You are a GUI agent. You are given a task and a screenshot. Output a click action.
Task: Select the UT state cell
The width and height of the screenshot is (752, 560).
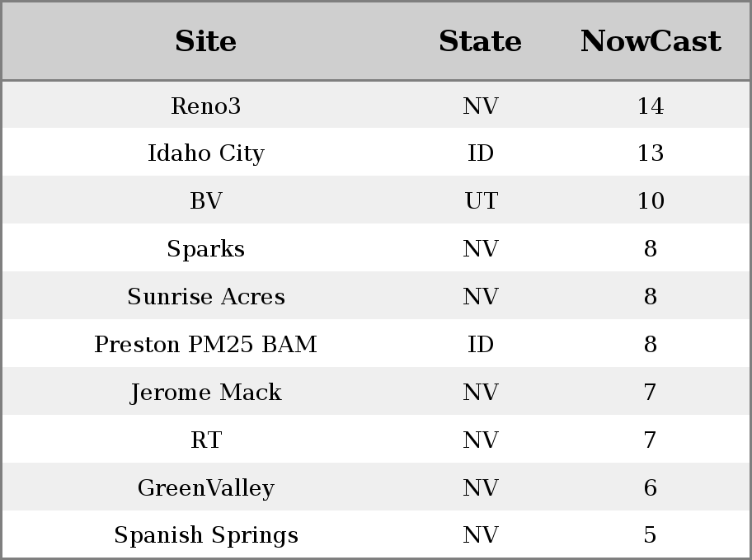[480, 201]
